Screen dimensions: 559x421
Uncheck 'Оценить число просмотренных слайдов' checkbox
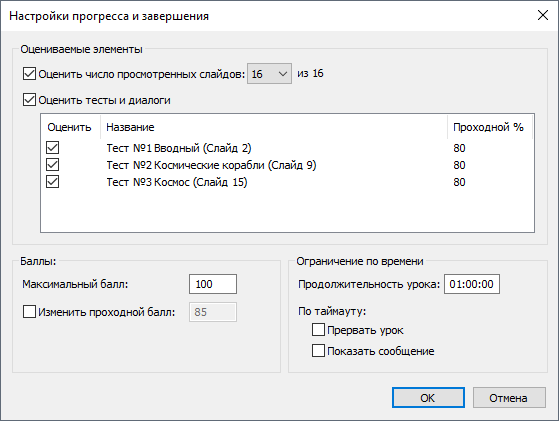[29, 74]
